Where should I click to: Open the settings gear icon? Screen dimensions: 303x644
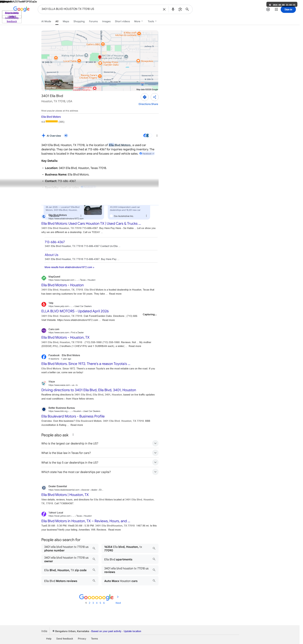[x=268, y=9]
